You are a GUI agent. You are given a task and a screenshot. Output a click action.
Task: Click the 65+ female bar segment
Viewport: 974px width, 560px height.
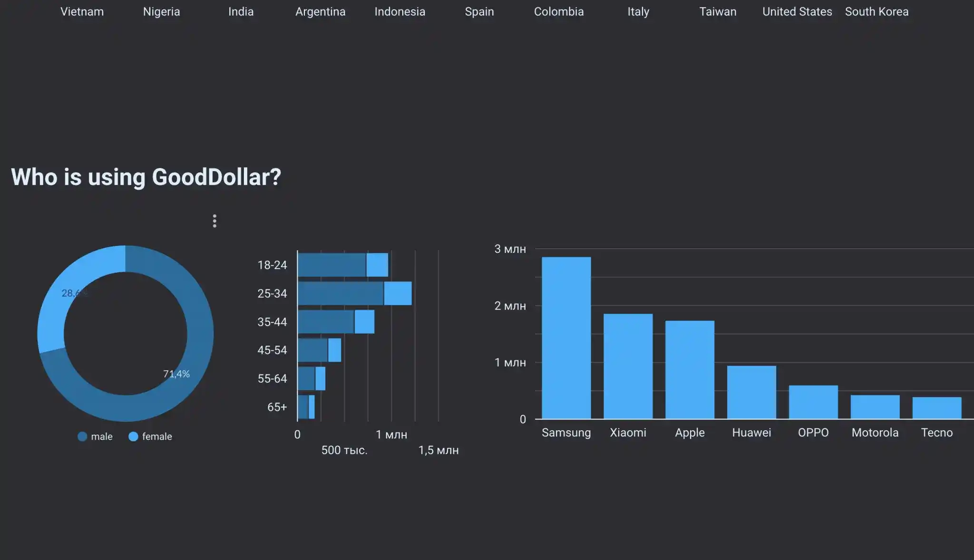pos(312,407)
